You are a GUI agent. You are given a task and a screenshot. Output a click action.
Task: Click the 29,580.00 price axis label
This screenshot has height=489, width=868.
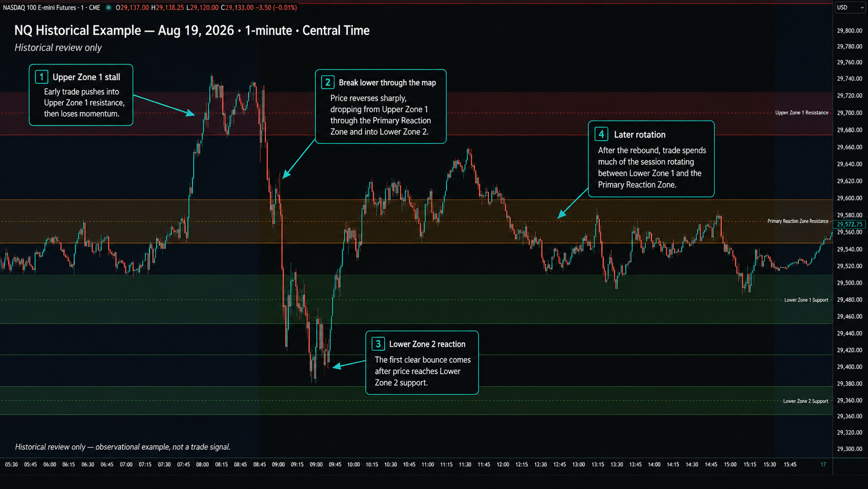tap(849, 215)
